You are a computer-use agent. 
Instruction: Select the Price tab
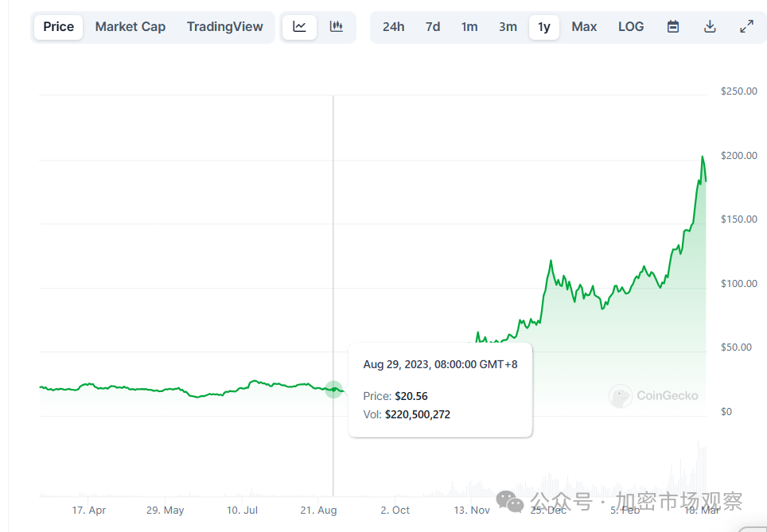[58, 26]
